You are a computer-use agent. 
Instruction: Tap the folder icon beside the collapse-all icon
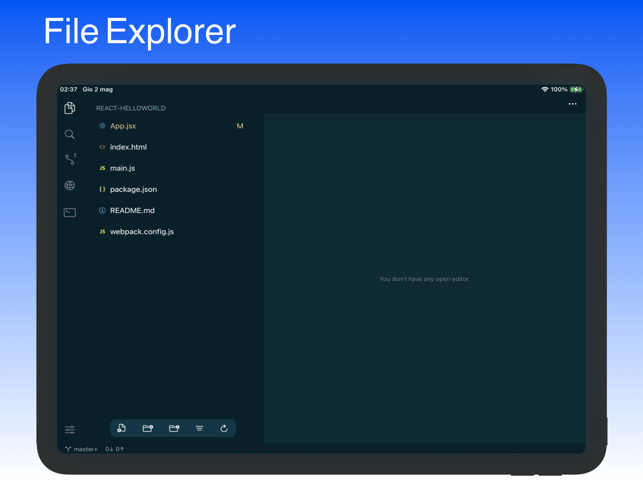click(x=174, y=428)
